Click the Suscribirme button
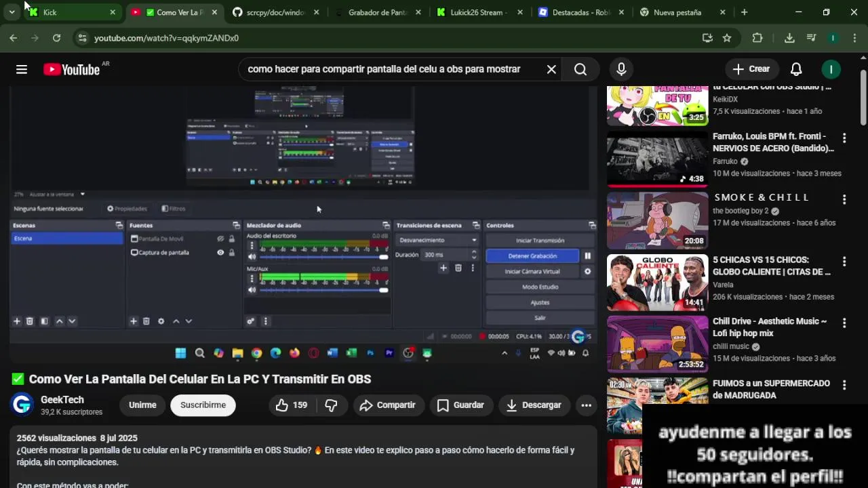The width and height of the screenshot is (868, 488). click(x=203, y=405)
